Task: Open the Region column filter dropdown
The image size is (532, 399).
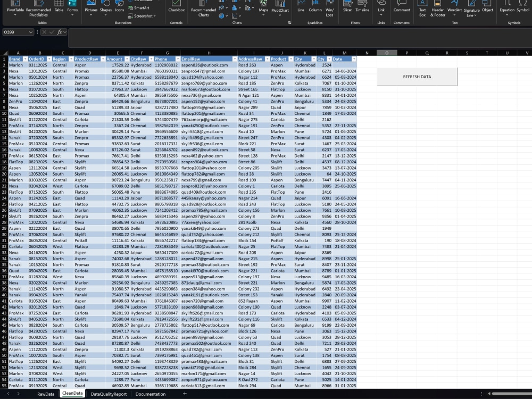Action: [x=71, y=59]
